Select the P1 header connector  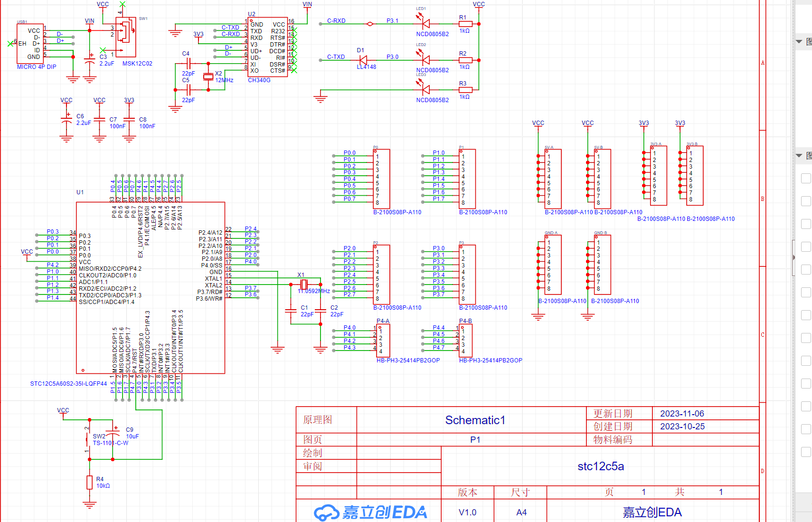tap(467, 179)
